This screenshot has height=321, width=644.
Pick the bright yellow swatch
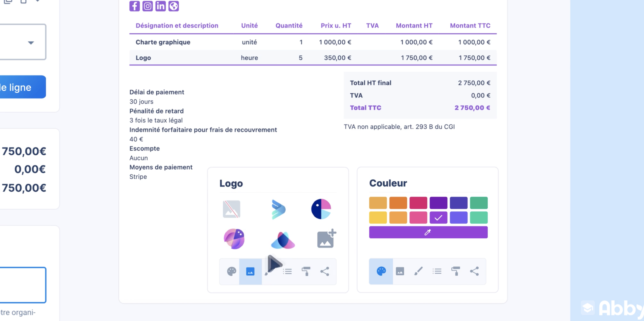tap(378, 218)
